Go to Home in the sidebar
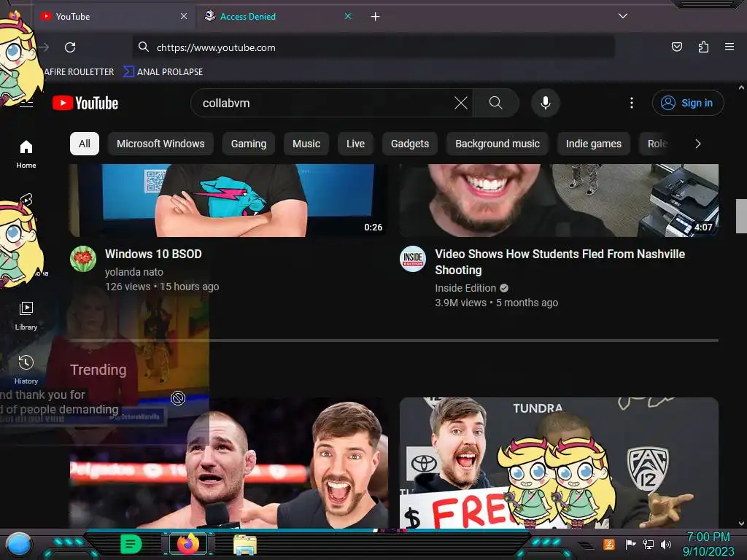Screen dimensions: 747x560 click(26, 155)
